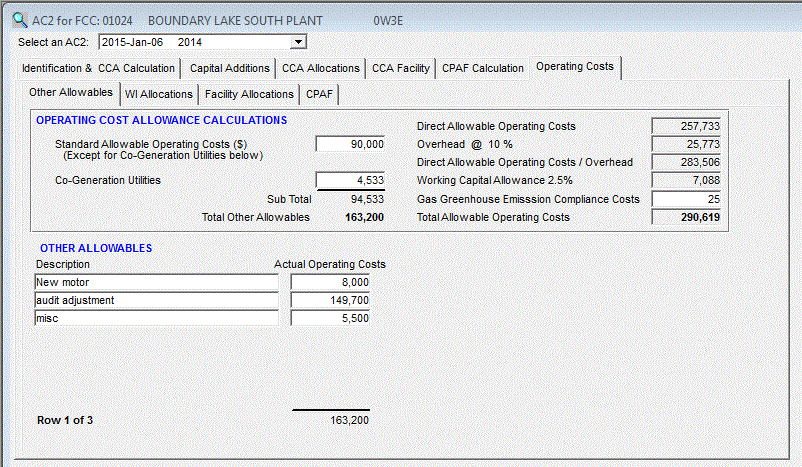Open the Capital Additions tab
This screenshot has height=467, width=802.
coord(230,68)
